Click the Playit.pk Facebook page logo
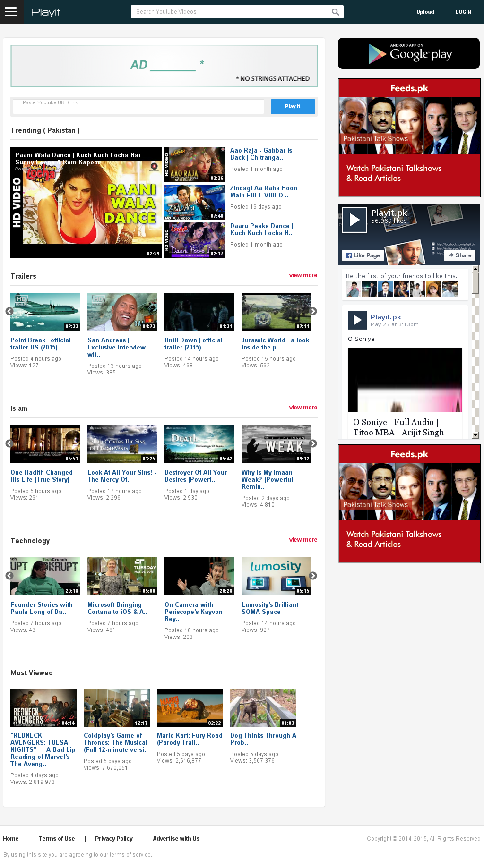The height and width of the screenshot is (868, 484). 354,220
